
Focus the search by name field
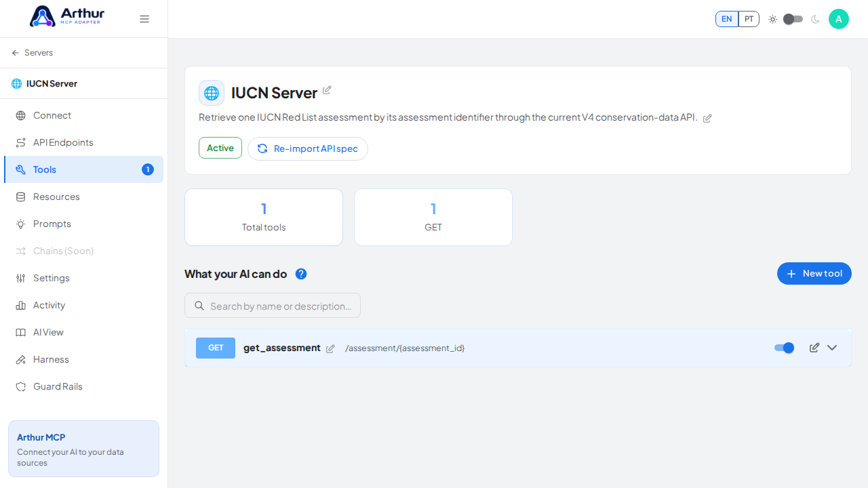(273, 306)
